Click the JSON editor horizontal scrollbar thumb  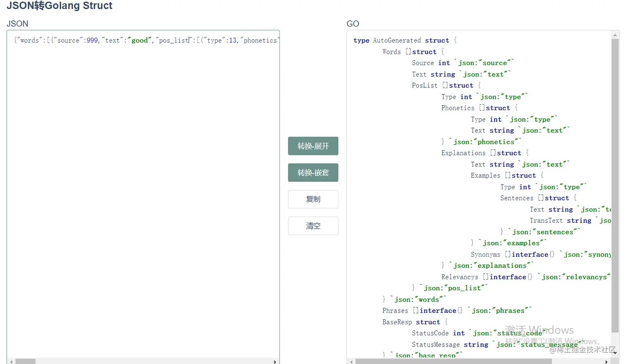click(25, 362)
